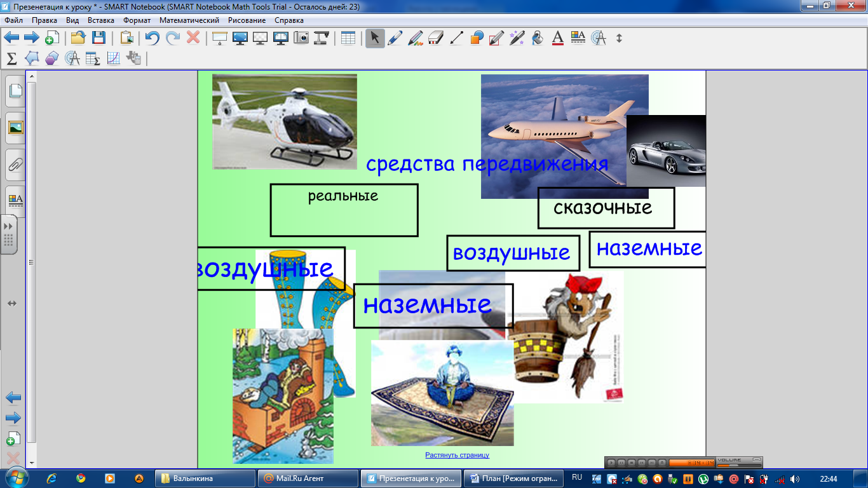Select the Shapes tool
This screenshot has width=868, height=488.
477,38
